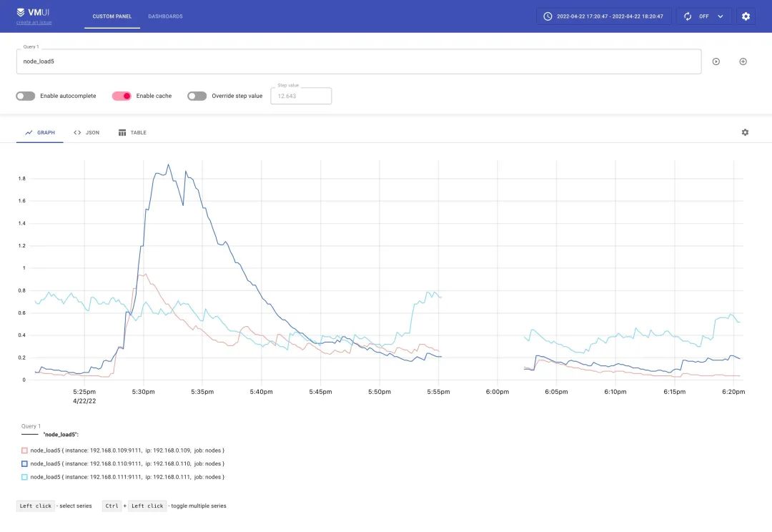Viewport: 772px width, 532px height.
Task: Switch to the JSON tab
Action: [x=86, y=132]
